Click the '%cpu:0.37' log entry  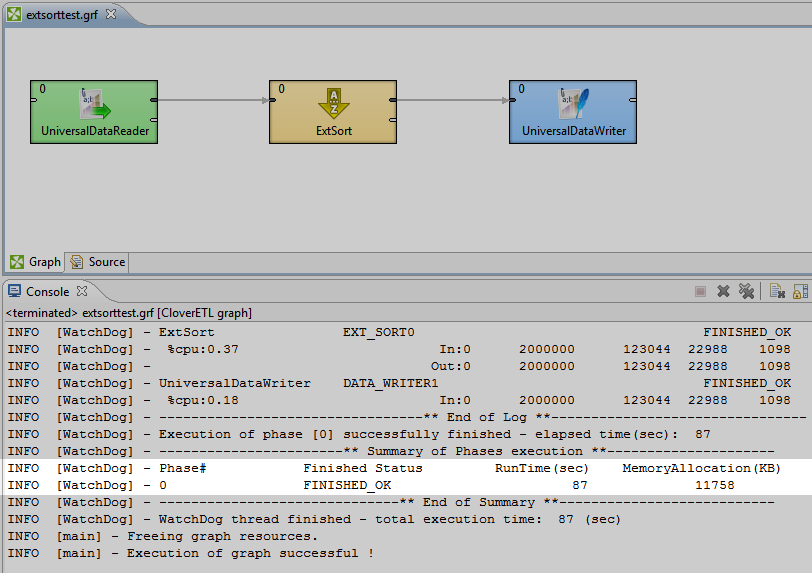[202, 349]
